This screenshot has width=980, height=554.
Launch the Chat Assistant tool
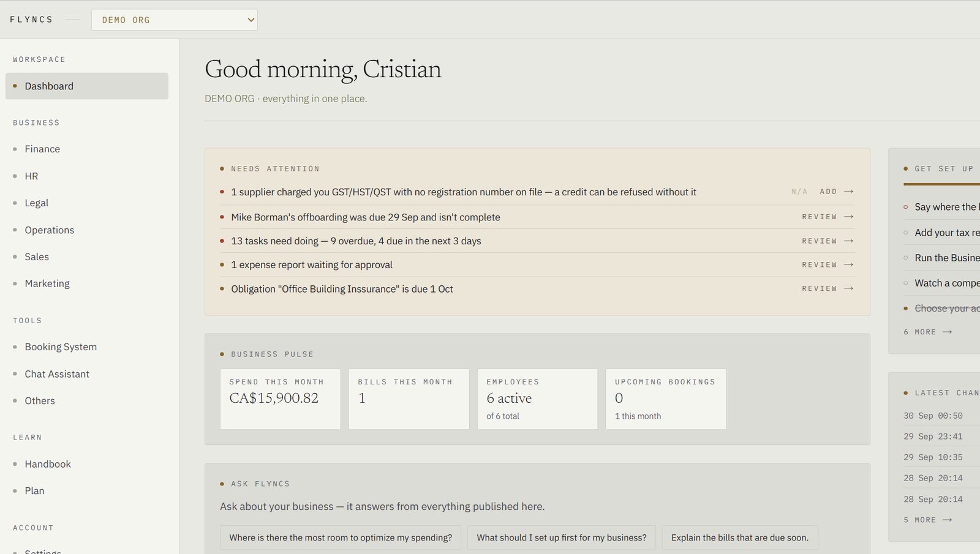tap(57, 374)
